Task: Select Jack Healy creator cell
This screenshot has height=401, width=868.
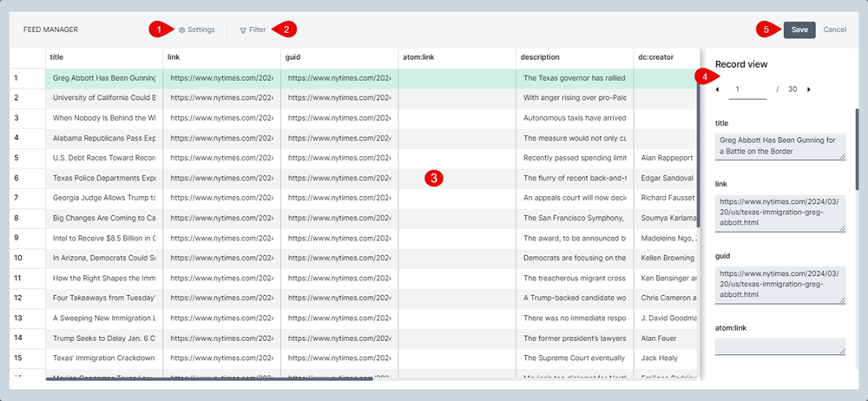Action: point(666,358)
